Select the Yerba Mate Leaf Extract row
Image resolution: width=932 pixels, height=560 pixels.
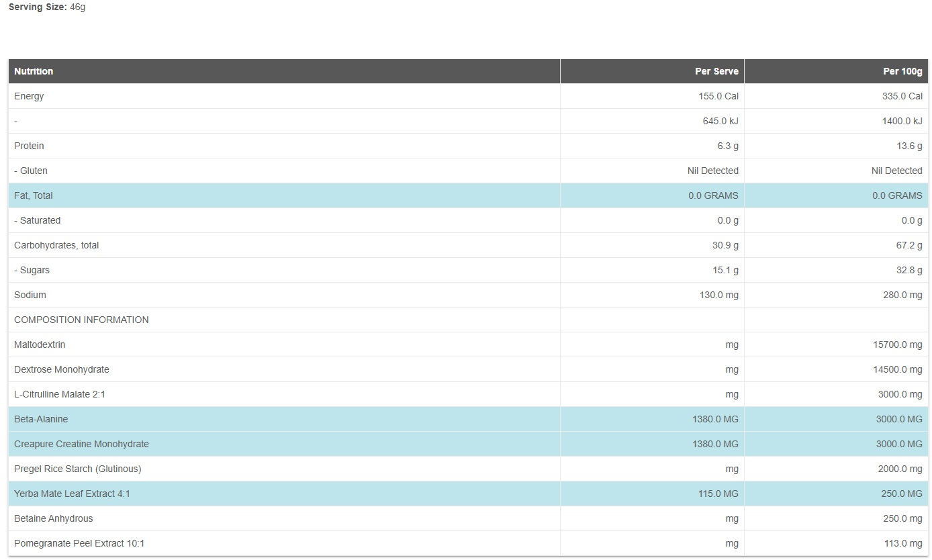72,494
